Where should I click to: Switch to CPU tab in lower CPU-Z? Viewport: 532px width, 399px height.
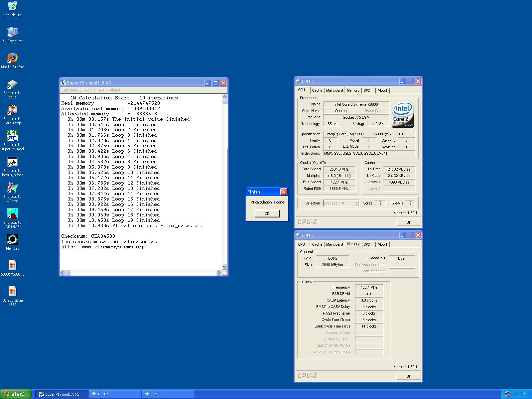pyautogui.click(x=302, y=244)
